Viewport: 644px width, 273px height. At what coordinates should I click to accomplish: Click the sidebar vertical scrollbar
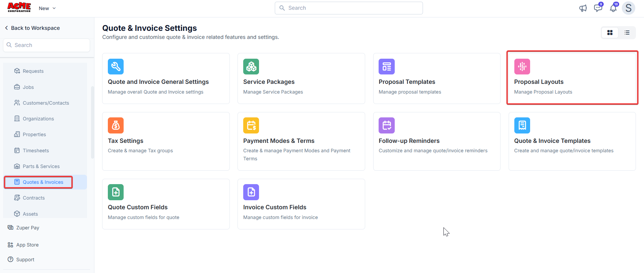[x=92, y=122]
